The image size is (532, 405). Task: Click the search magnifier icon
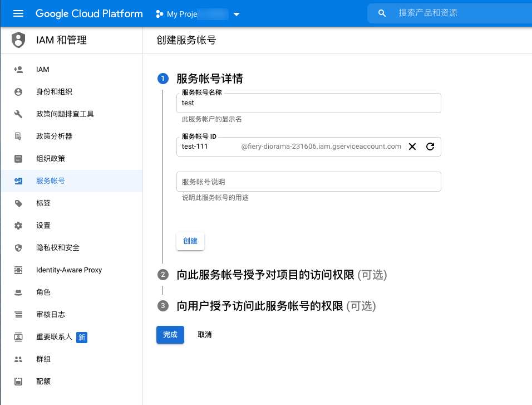click(x=382, y=13)
